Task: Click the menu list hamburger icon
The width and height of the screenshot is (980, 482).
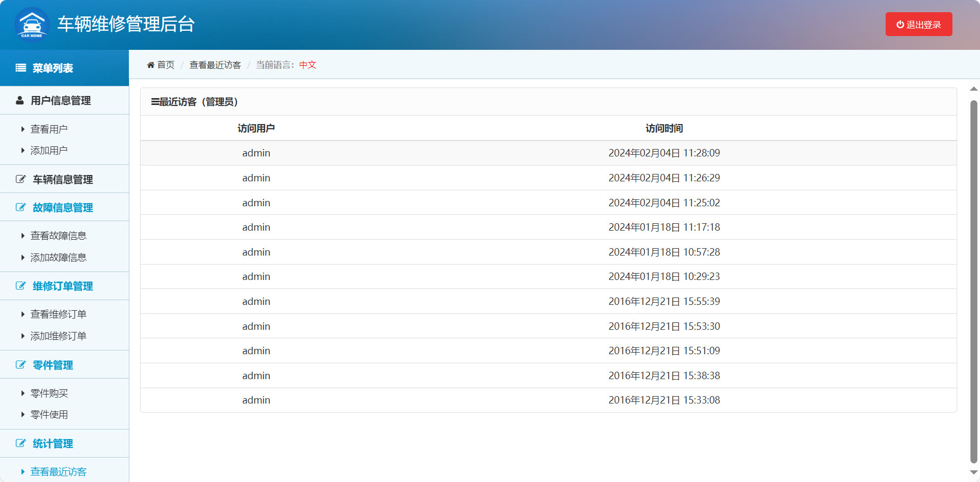Action: [x=21, y=68]
